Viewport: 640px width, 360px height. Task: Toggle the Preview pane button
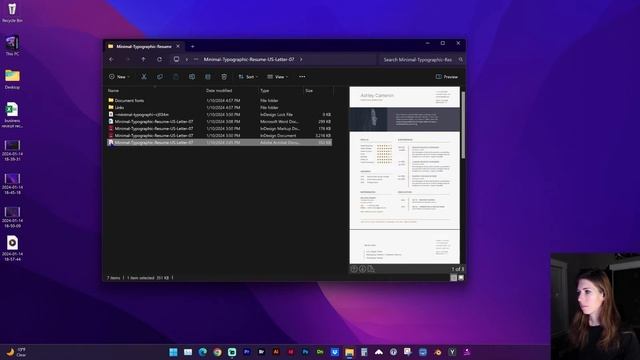point(447,77)
